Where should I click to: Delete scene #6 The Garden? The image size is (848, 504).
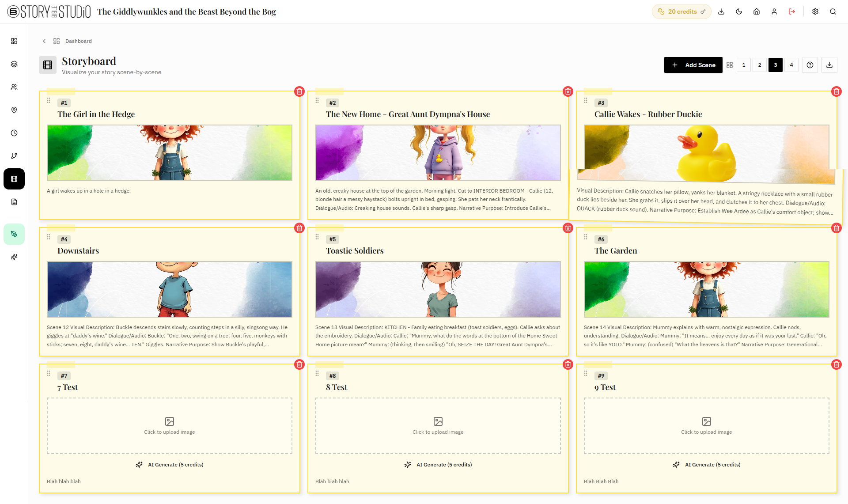(837, 228)
